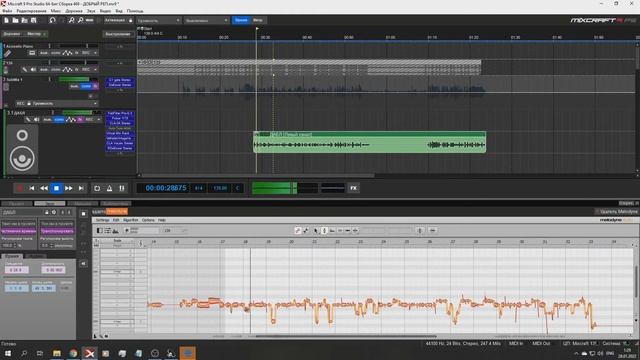
Task: Click the green vocal audio clip
Action: pyautogui.click(x=369, y=142)
